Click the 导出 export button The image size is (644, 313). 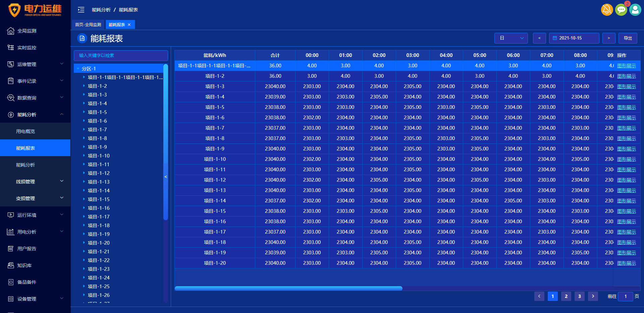point(628,38)
